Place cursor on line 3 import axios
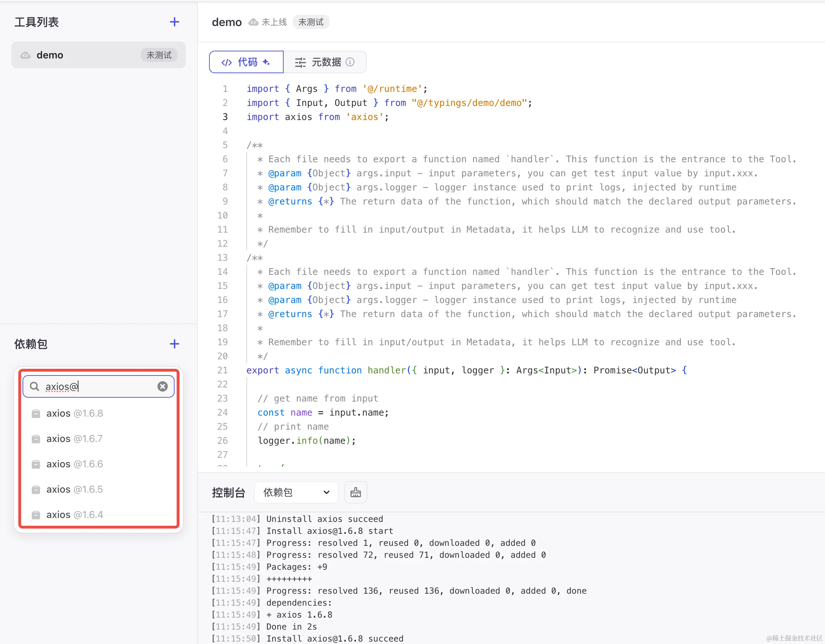 click(317, 117)
